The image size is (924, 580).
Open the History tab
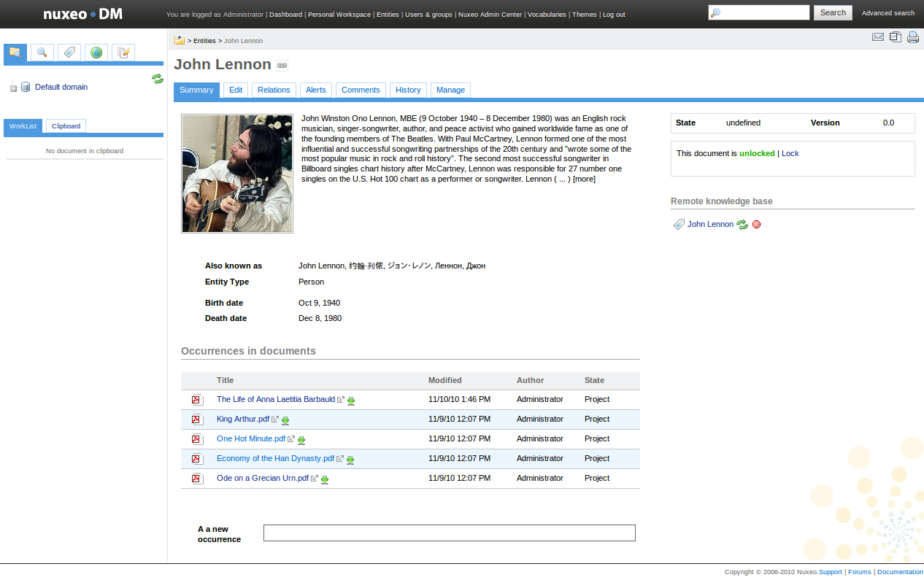408,90
